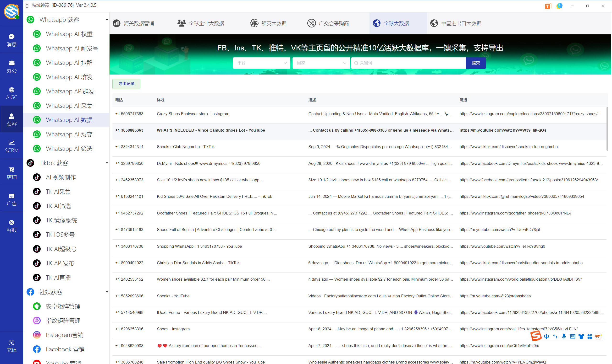Click the 提交 submit button
The image size is (612, 364).
click(x=475, y=63)
